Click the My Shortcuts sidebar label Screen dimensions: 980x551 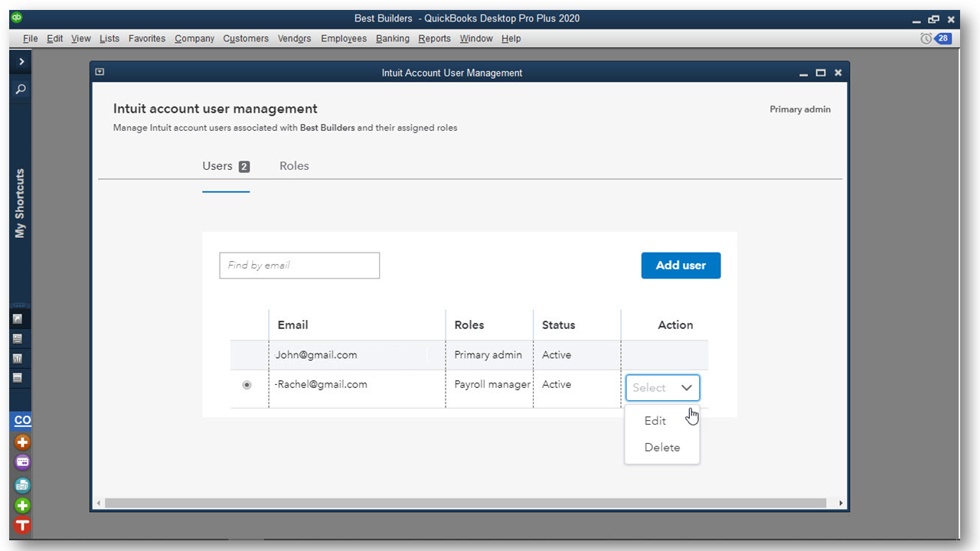(x=20, y=203)
